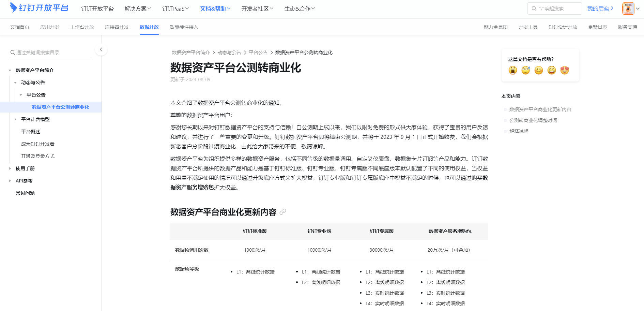Expand the account dropdown arrow next to avatar
Screen dimensions: 644x311
pos(638,9)
